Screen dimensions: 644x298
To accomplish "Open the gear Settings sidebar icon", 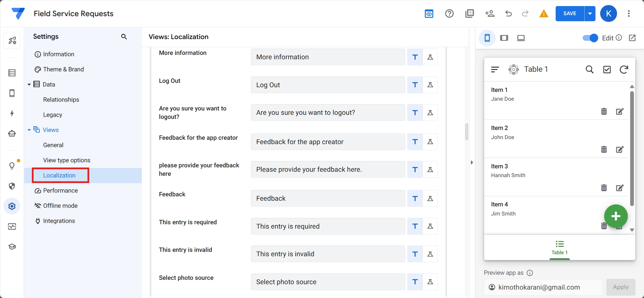I will [12, 206].
